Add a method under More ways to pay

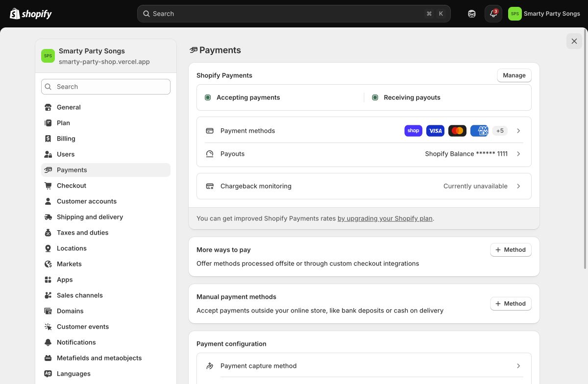511,250
